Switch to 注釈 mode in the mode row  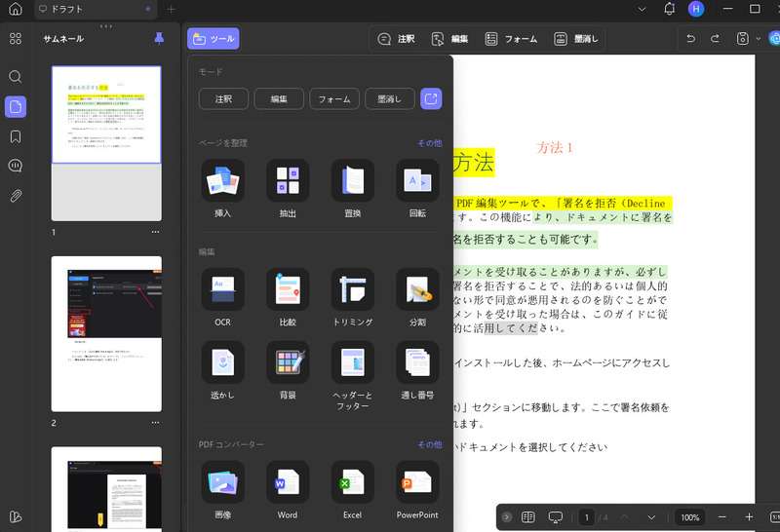223,98
